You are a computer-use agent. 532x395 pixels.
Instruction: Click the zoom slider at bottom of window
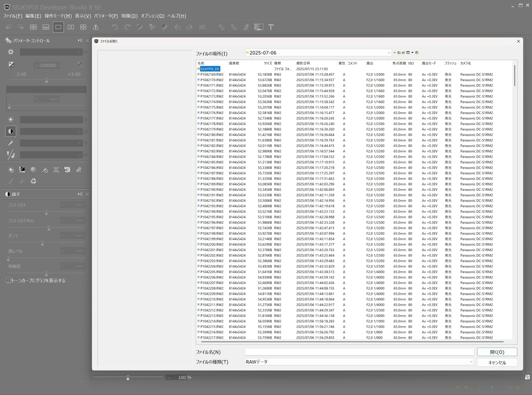point(128,377)
